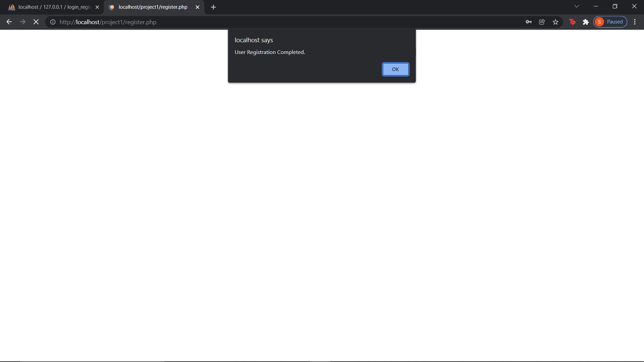Dismiss the alert with the OK button
The height and width of the screenshot is (362, 644).
(x=395, y=69)
